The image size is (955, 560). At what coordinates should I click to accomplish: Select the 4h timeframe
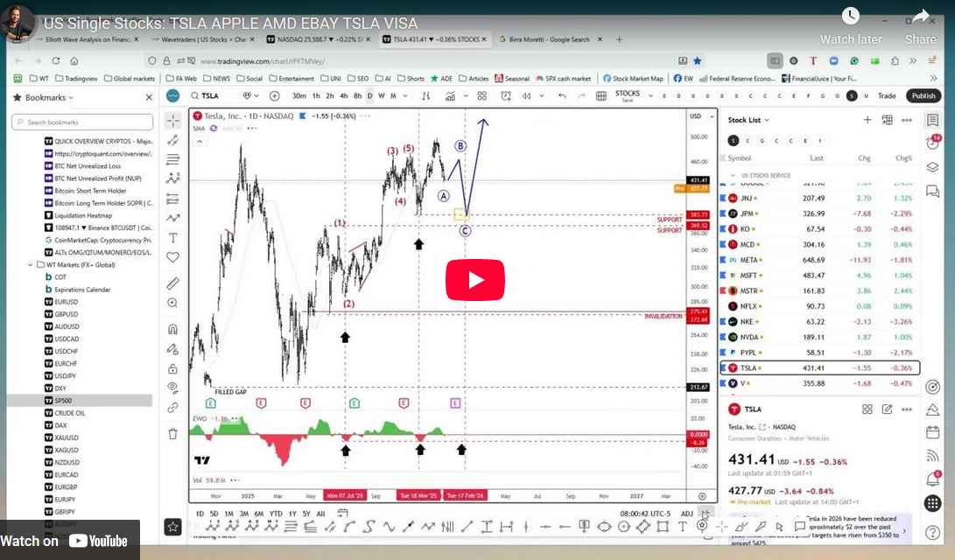pos(344,96)
